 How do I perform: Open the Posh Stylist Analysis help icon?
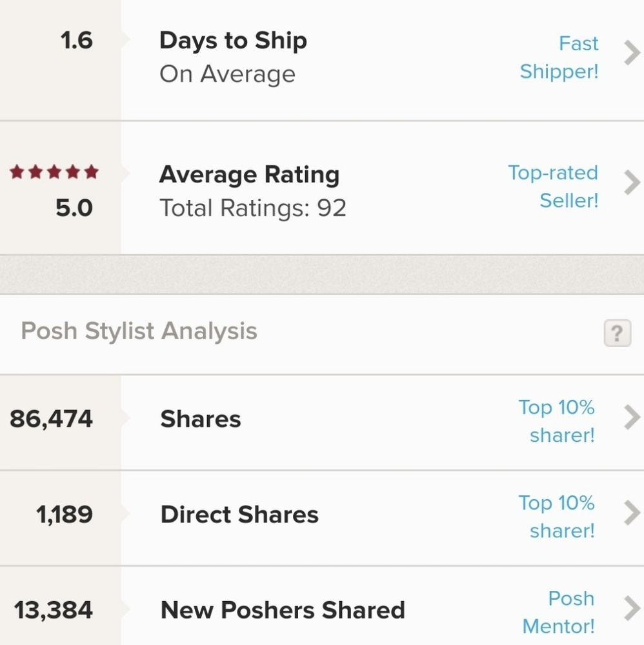click(618, 333)
